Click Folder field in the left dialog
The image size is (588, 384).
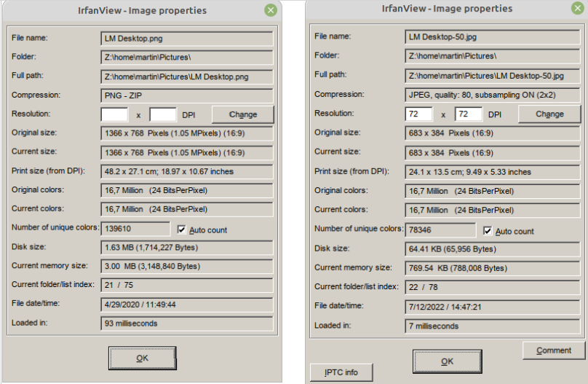pyautogui.click(x=187, y=58)
